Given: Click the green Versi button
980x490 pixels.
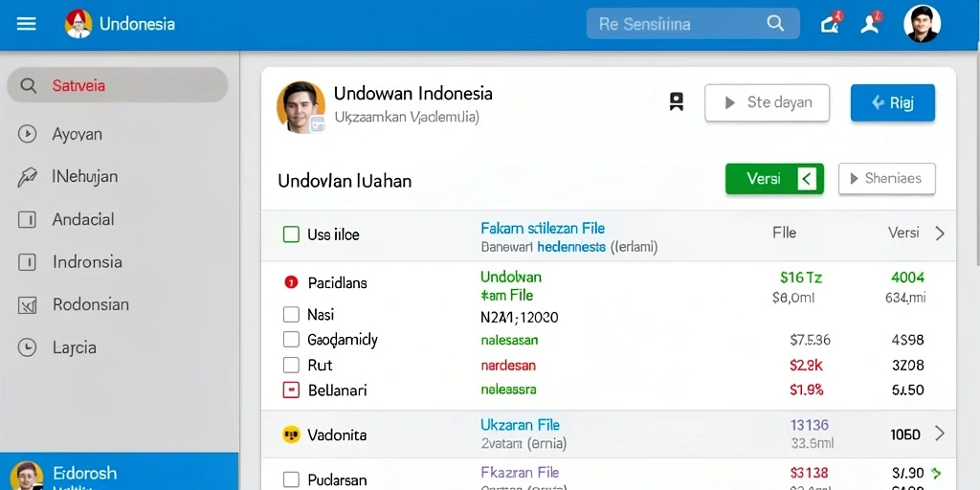Looking at the screenshot, I should click(774, 179).
